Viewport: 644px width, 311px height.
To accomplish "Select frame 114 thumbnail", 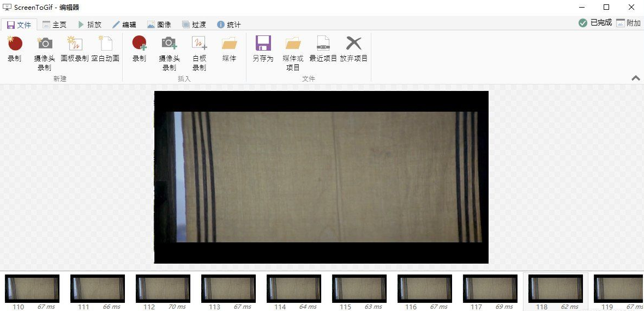I will coord(294,288).
